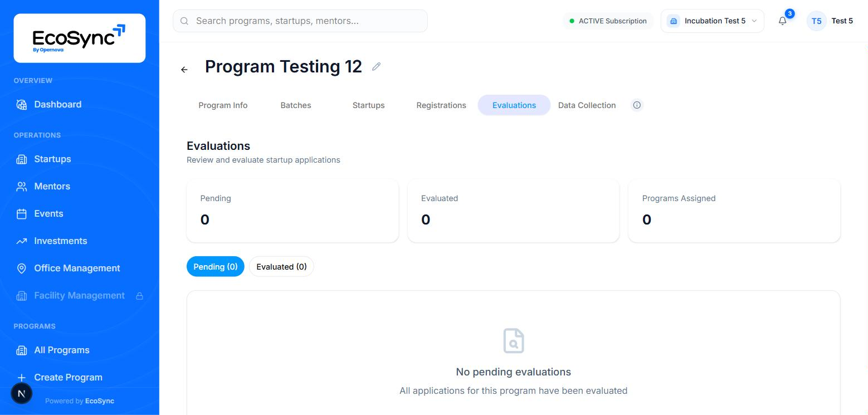The image size is (868, 415).
Task: Click the Investments trend icon
Action: [22, 241]
